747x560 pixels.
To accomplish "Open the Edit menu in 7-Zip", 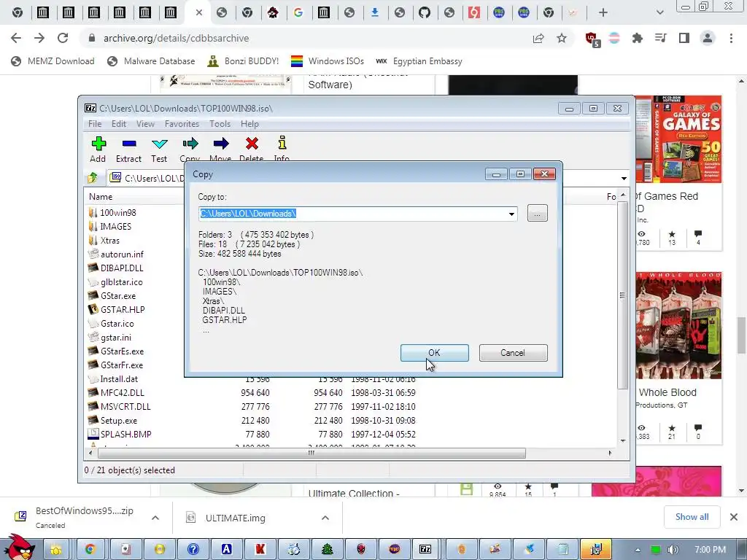I will [x=119, y=124].
